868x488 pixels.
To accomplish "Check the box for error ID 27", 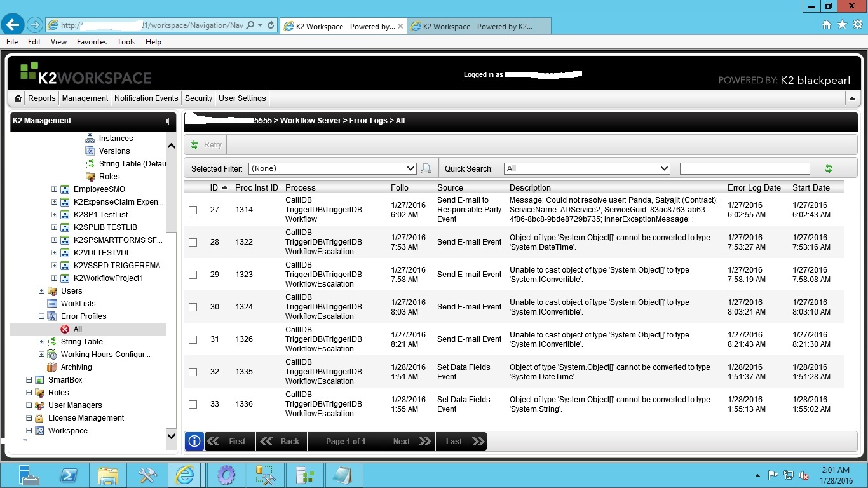I will point(193,210).
